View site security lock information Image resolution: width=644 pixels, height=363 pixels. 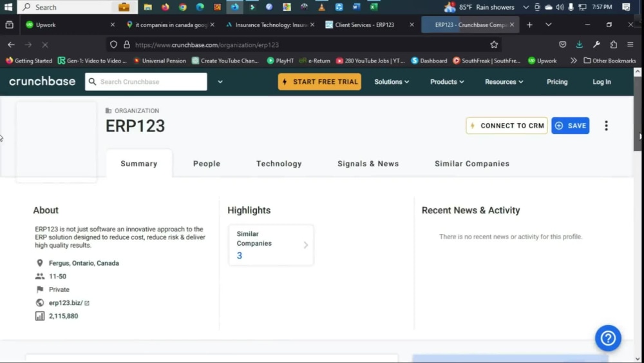tap(126, 44)
